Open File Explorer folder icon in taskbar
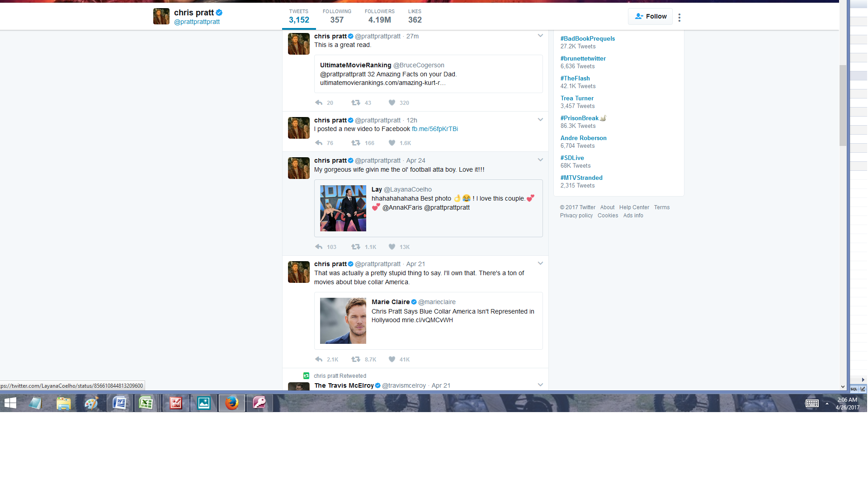Screen dimensions: 868x488 point(64,403)
